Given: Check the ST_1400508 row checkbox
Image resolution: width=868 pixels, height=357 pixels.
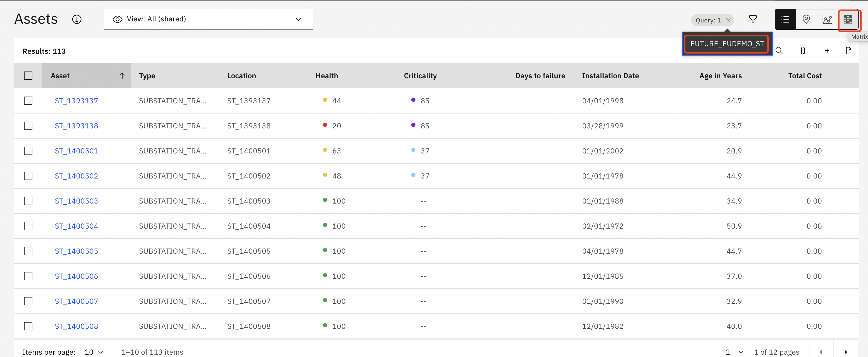Looking at the screenshot, I should click(28, 326).
